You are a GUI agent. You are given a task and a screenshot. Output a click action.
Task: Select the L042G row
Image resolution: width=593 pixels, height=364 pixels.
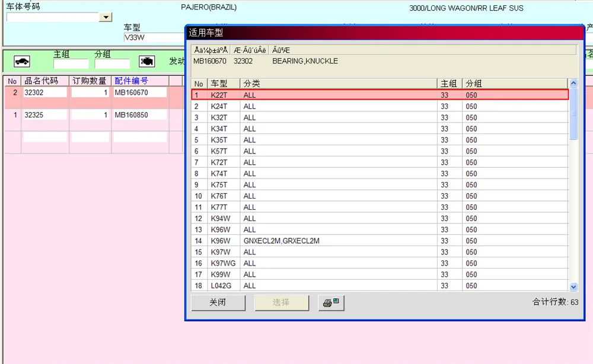380,286
